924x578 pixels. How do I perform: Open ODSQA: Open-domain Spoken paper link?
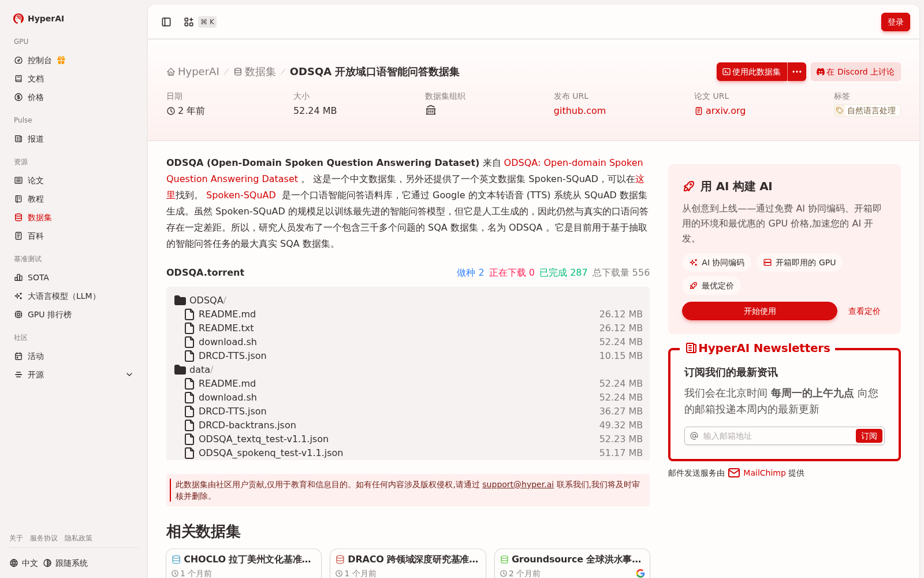pos(573,162)
